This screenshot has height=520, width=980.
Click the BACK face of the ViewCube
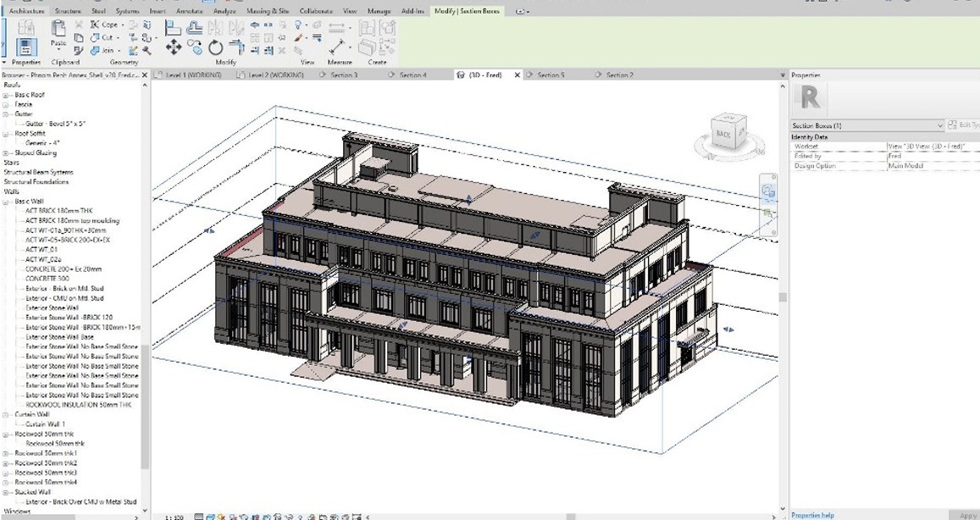[724, 134]
